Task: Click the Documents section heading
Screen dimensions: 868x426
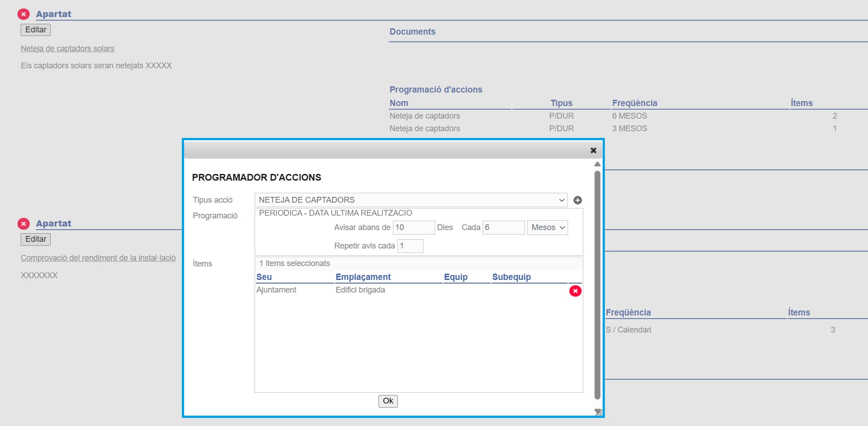Action: 412,32
